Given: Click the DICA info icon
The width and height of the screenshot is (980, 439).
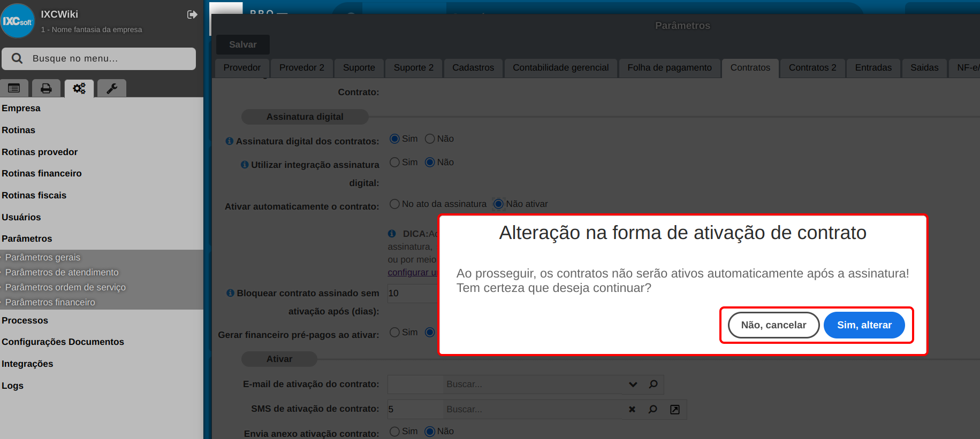Looking at the screenshot, I should pos(392,234).
